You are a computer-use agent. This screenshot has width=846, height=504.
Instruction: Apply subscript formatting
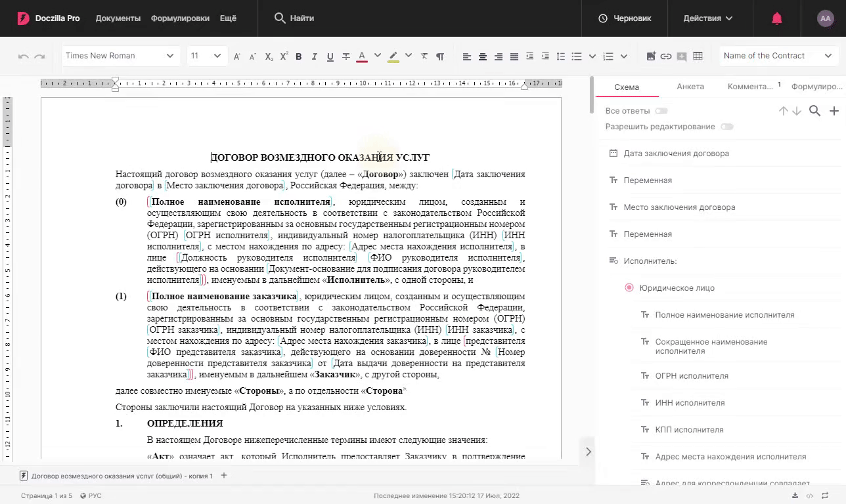coord(269,56)
